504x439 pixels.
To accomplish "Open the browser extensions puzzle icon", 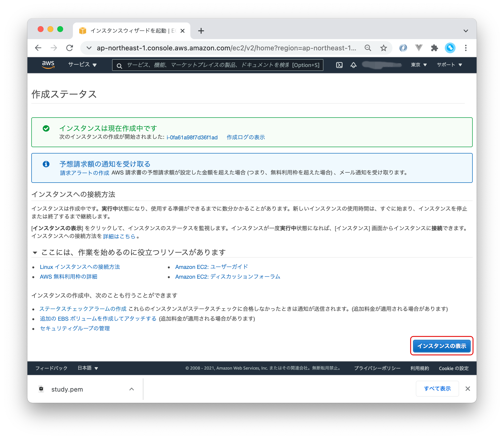I will click(x=434, y=48).
